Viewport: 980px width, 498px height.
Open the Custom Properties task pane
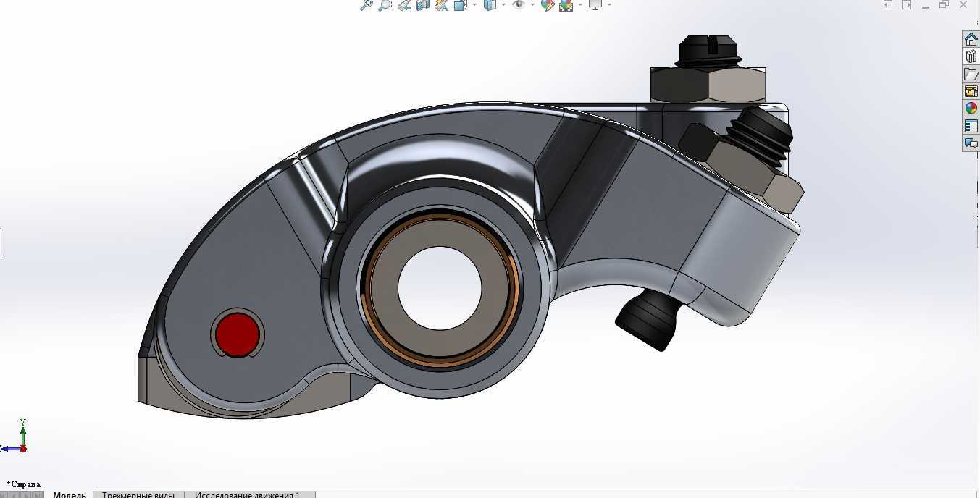[971, 126]
